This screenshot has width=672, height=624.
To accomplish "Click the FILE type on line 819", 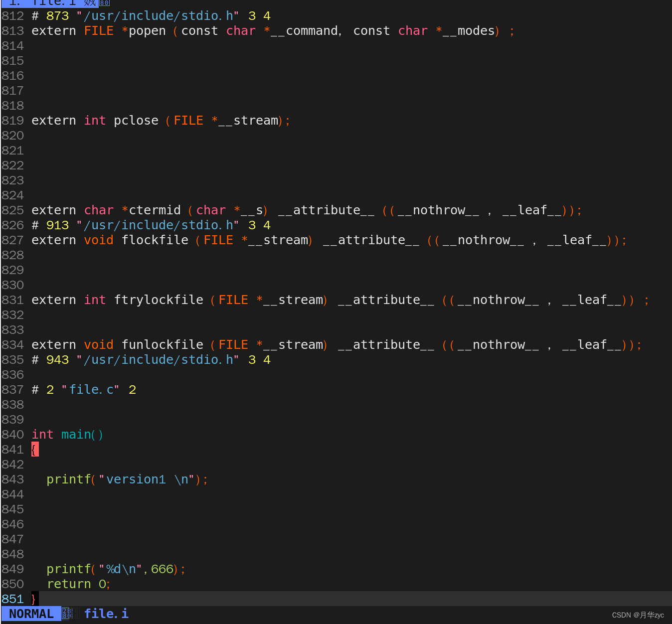I will point(188,121).
